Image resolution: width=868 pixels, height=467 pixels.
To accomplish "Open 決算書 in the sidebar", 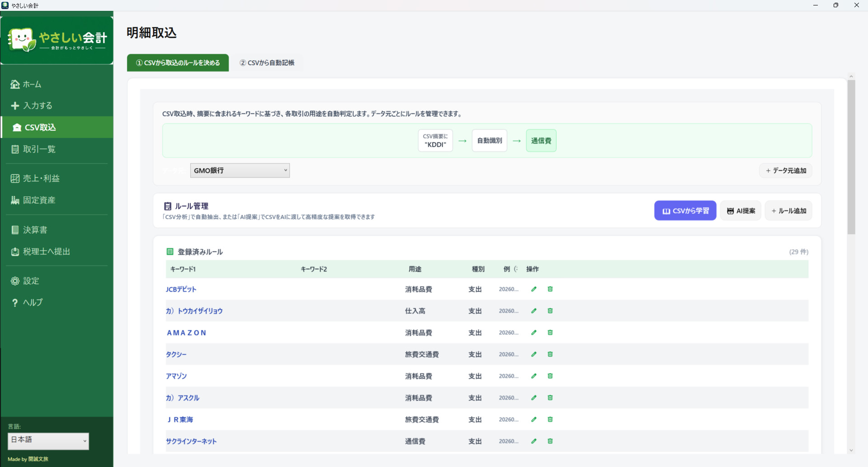I will click(x=57, y=230).
